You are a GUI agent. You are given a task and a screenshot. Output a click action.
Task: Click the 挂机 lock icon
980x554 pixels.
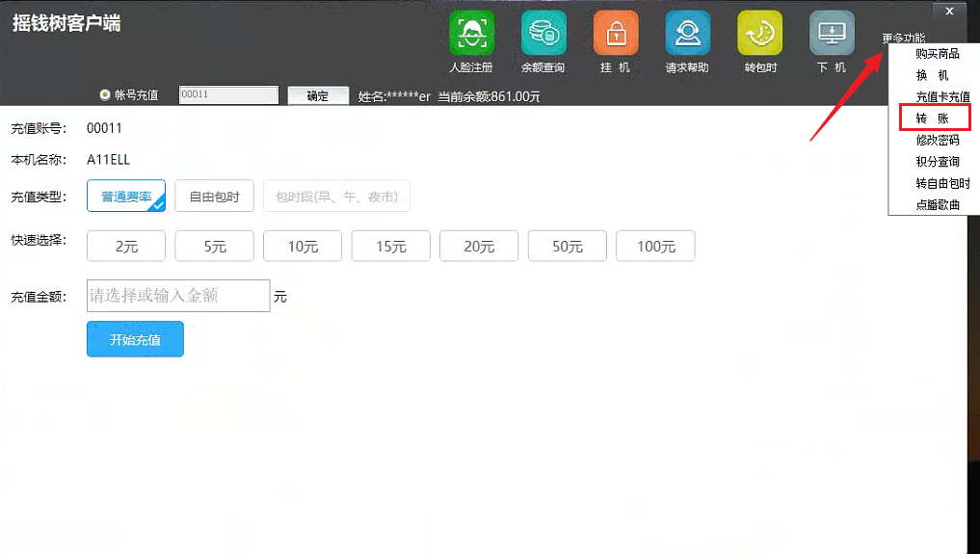pos(616,33)
